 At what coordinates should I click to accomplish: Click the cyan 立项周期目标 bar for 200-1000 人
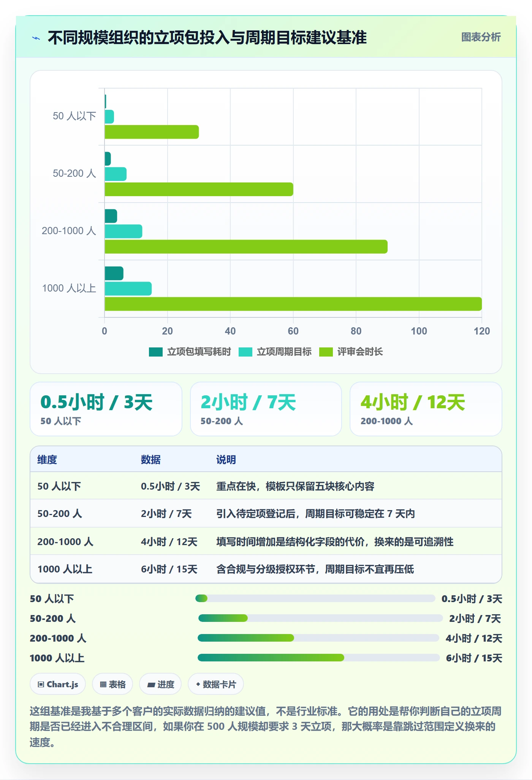123,231
